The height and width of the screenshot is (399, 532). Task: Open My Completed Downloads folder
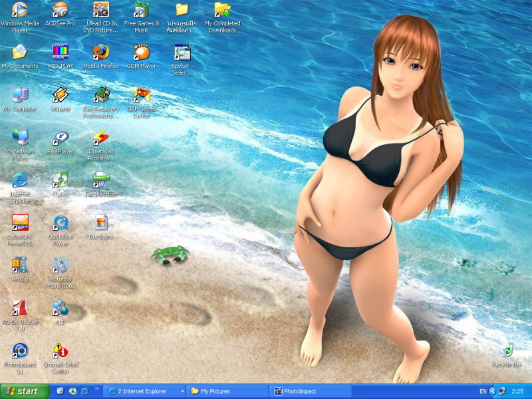[223, 10]
